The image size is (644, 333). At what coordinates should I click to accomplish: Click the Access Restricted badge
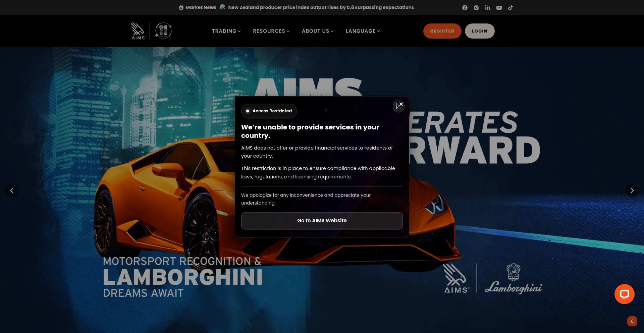pyautogui.click(x=269, y=111)
